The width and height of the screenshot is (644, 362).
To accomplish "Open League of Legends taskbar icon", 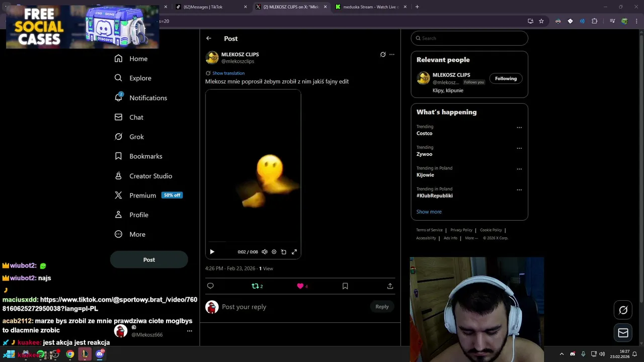I will click(x=85, y=354).
